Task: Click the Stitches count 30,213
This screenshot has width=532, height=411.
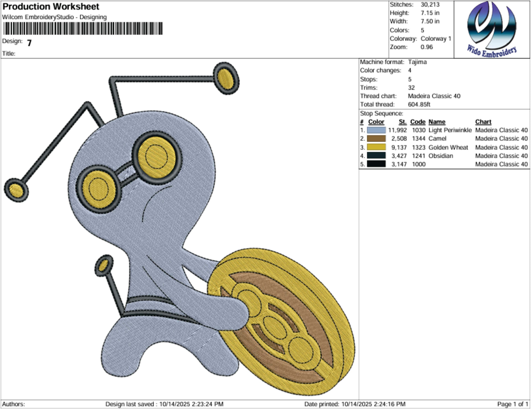Action: 430,5
